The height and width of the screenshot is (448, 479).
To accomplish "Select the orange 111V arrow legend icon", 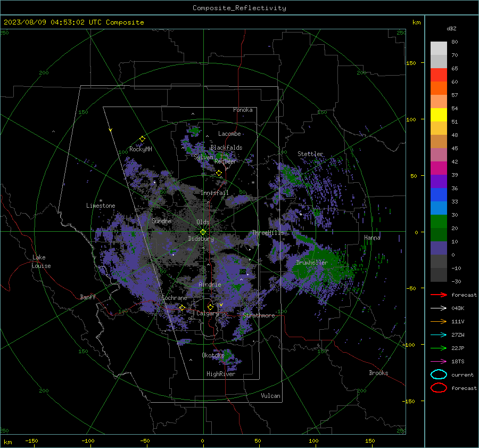I will point(439,321).
